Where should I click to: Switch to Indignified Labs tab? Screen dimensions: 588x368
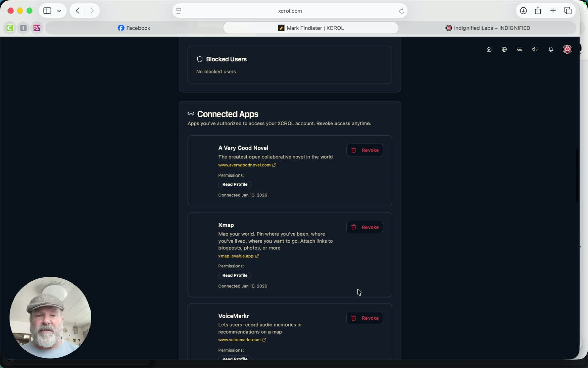point(488,28)
